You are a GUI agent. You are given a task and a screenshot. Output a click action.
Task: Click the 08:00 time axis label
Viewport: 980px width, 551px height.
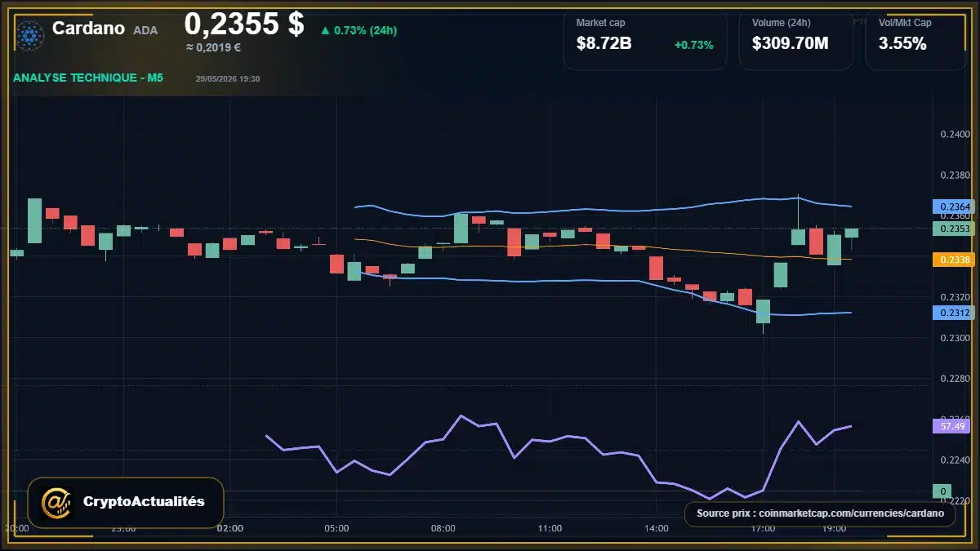pyautogui.click(x=443, y=529)
